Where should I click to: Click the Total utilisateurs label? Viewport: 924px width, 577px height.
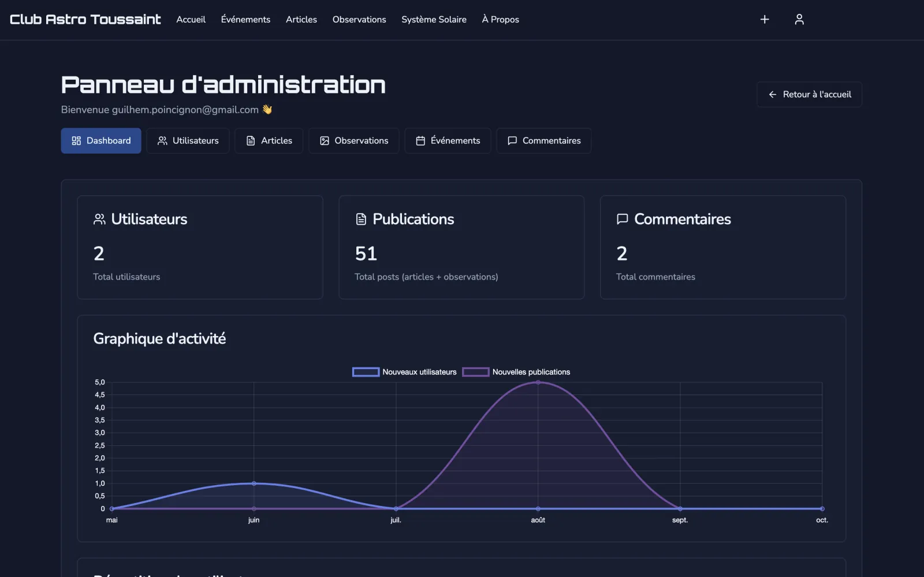click(126, 277)
